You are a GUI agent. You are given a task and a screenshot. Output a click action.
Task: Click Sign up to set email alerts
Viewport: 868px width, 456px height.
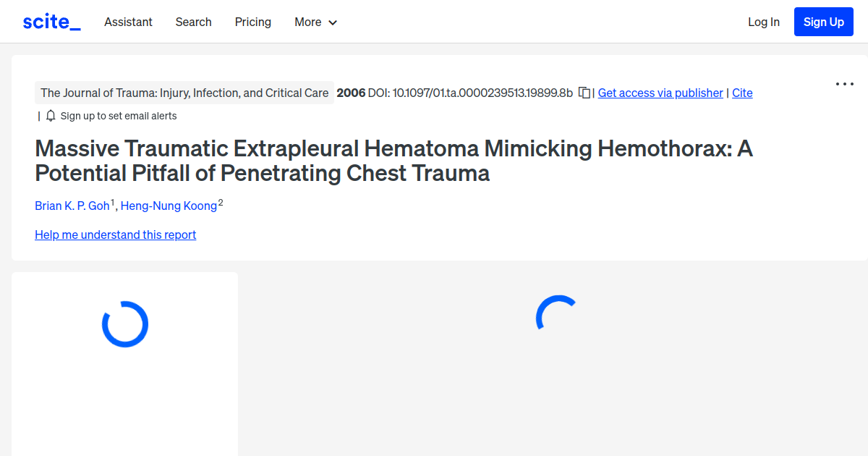point(119,115)
